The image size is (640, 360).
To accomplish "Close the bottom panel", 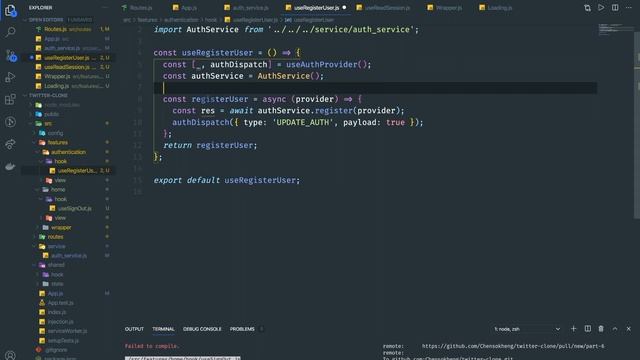I will 629,329.
